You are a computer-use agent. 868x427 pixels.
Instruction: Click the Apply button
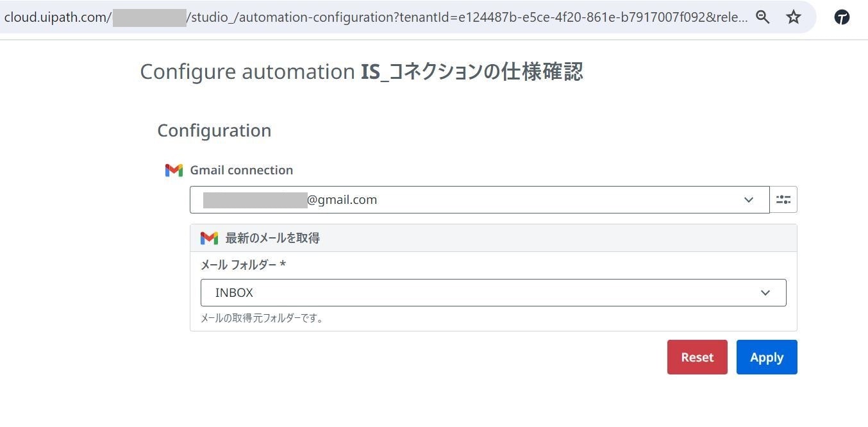click(x=767, y=357)
